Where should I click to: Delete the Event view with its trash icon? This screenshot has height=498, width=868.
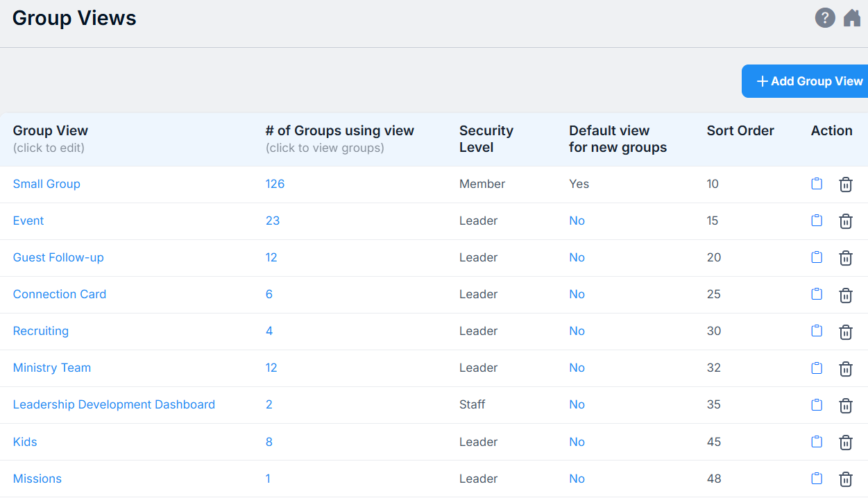[846, 221]
